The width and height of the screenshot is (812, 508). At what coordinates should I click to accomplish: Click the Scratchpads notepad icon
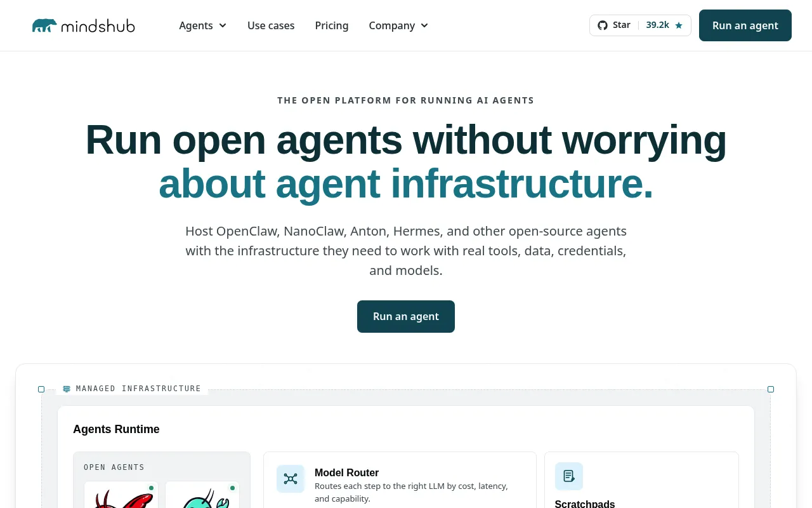[x=569, y=476]
